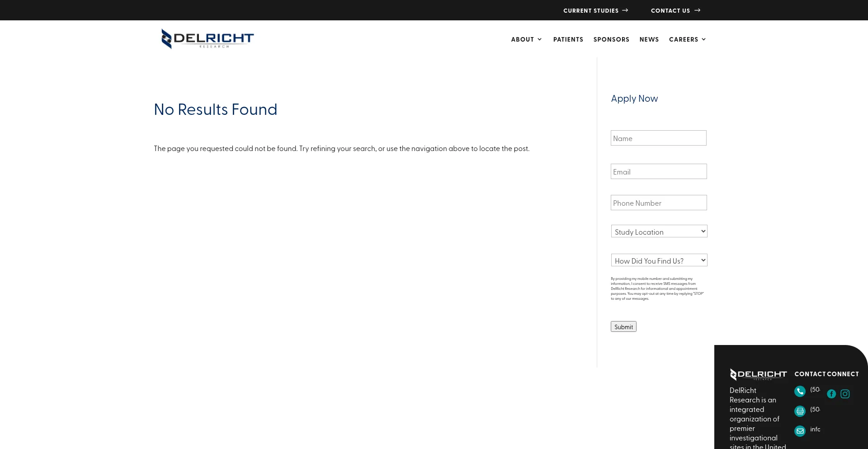Submit the Apply Now form
Screen dimensions: 868x449
point(623,327)
